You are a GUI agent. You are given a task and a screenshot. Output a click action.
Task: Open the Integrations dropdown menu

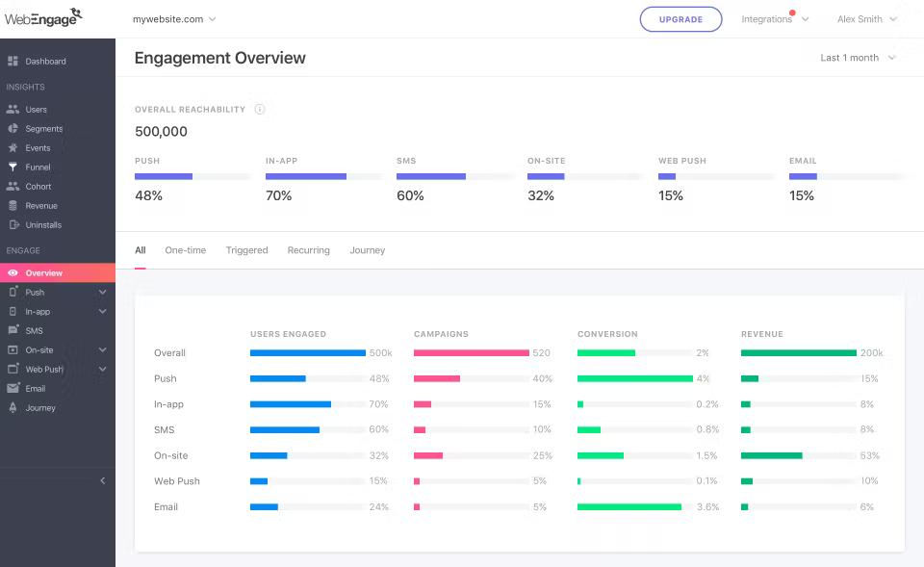tap(775, 19)
